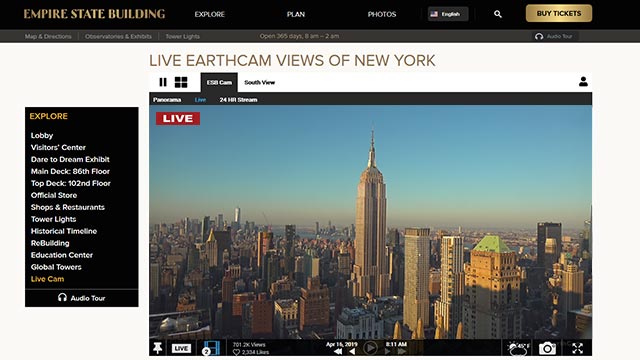Click the Apr 16, 2019 date text
The image size is (640, 360).
[341, 344]
